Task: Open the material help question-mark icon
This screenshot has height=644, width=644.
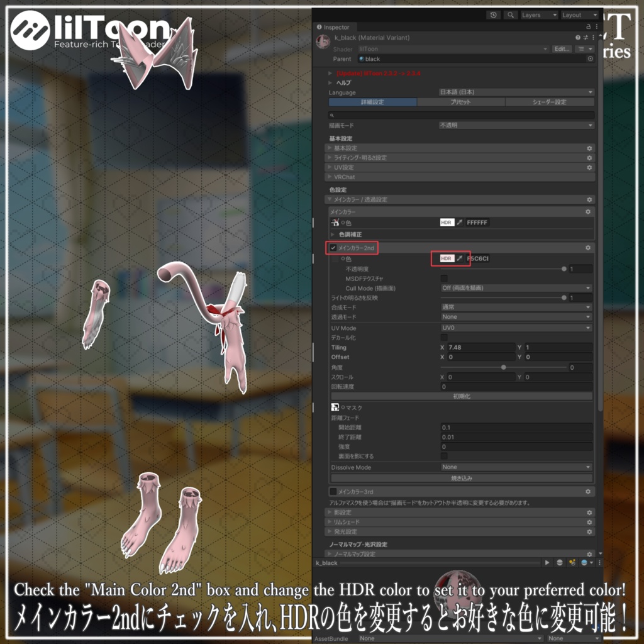Action: (x=578, y=37)
